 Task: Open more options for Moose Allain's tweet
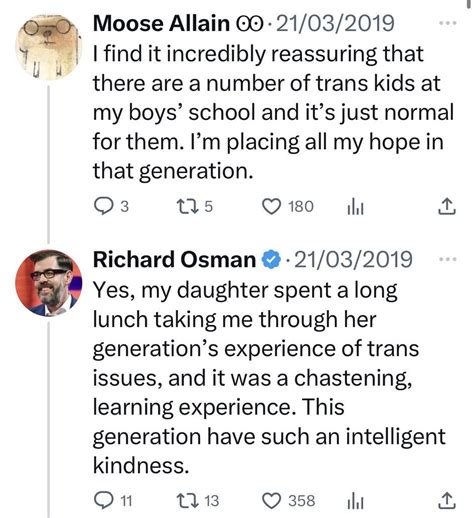coord(447,23)
